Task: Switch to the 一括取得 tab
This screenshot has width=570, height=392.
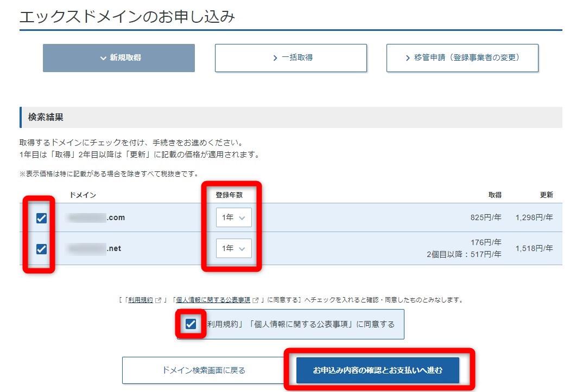Action: [291, 57]
